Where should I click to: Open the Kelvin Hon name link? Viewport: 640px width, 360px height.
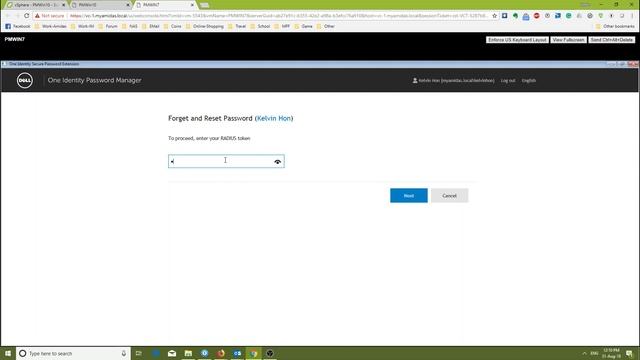pos(274,118)
